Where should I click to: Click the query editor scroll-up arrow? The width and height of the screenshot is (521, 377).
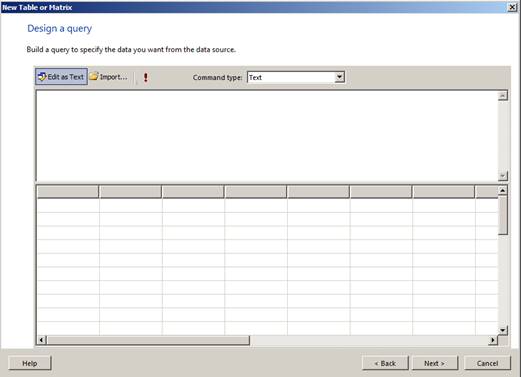(x=503, y=96)
